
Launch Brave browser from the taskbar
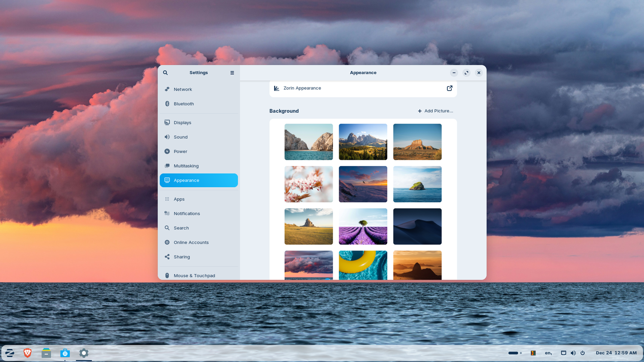tap(27, 353)
